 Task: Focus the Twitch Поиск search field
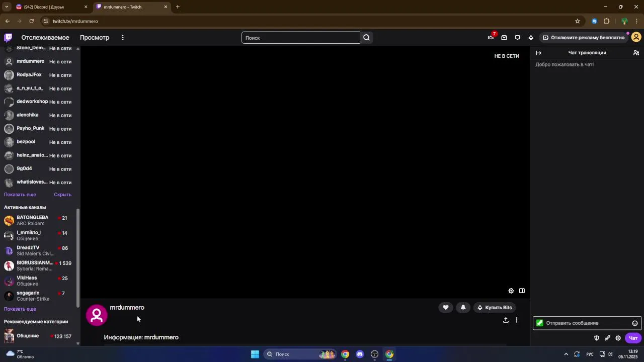(x=301, y=38)
